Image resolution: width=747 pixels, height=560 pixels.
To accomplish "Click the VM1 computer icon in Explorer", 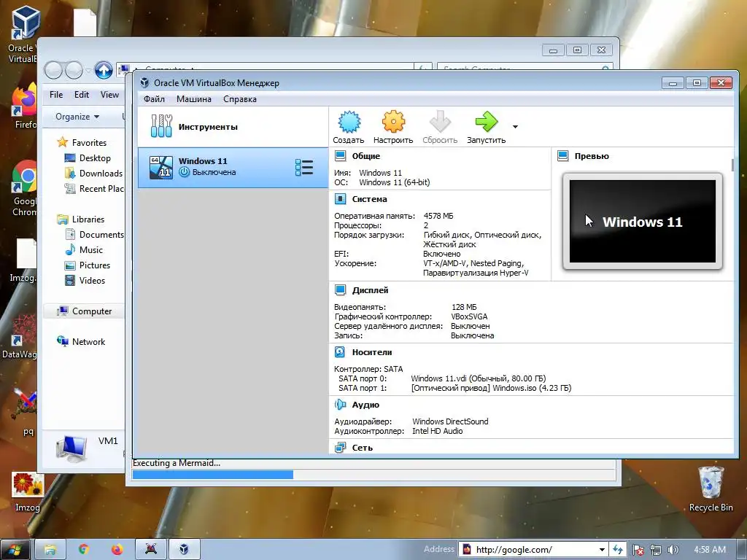I will (x=71, y=448).
